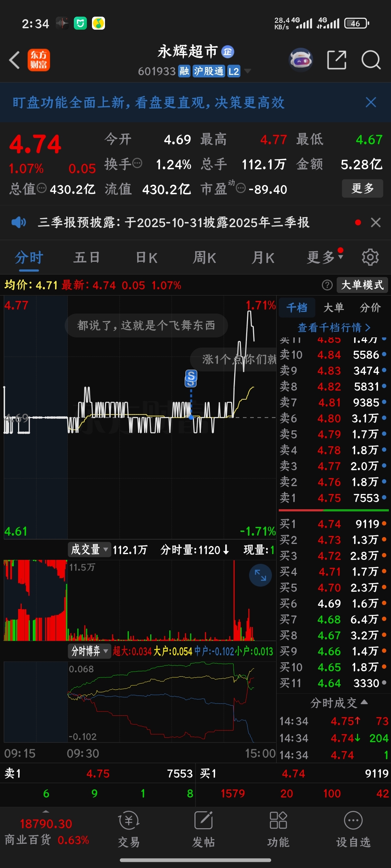Screen dimensions: 391x868
Task: Tap 总值 info circle icon
Action: pyautogui.click(x=42, y=188)
